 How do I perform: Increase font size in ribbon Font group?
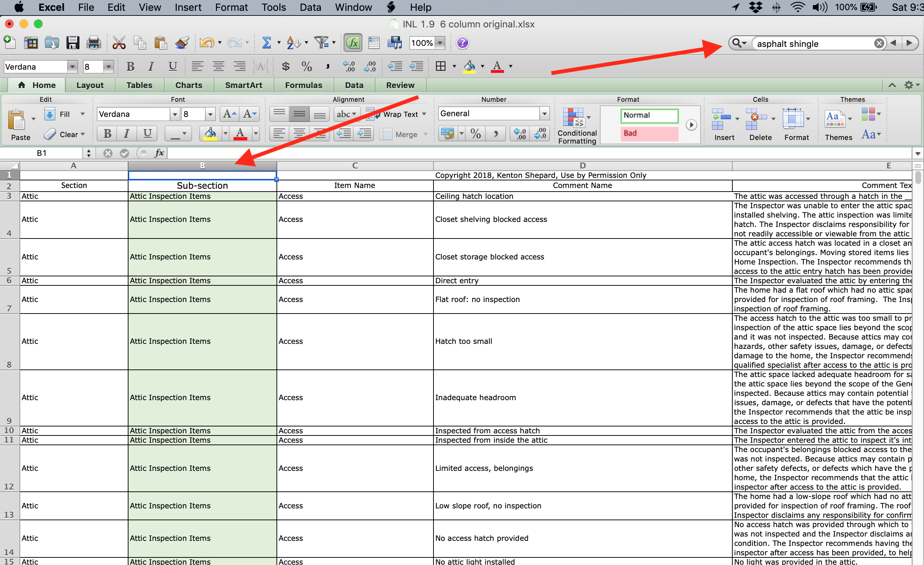pyautogui.click(x=230, y=114)
